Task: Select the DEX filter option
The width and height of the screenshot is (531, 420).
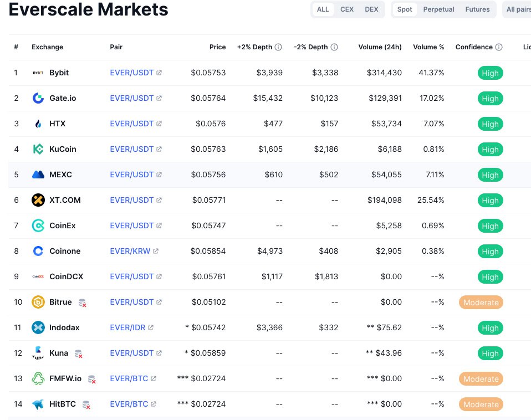Action: [371, 9]
